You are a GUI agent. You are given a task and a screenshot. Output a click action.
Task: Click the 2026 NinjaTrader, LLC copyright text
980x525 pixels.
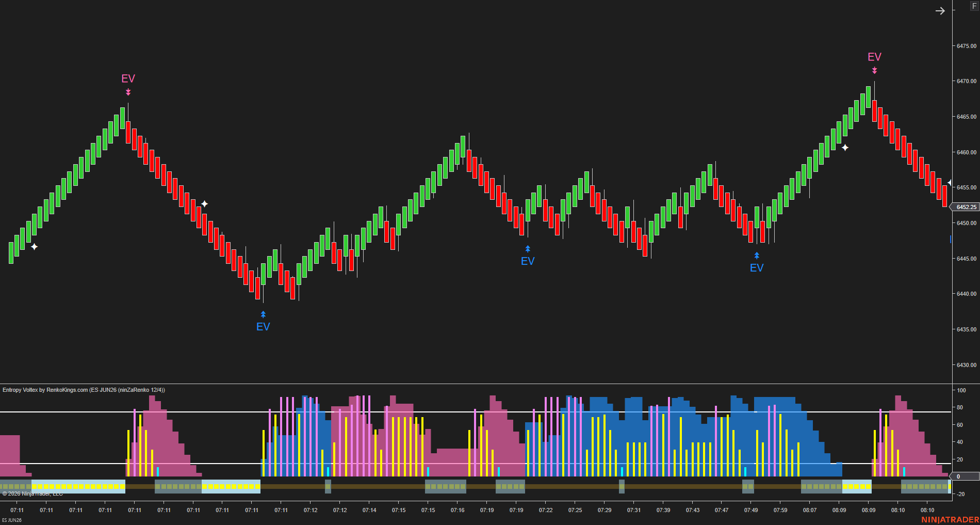[x=32, y=494]
